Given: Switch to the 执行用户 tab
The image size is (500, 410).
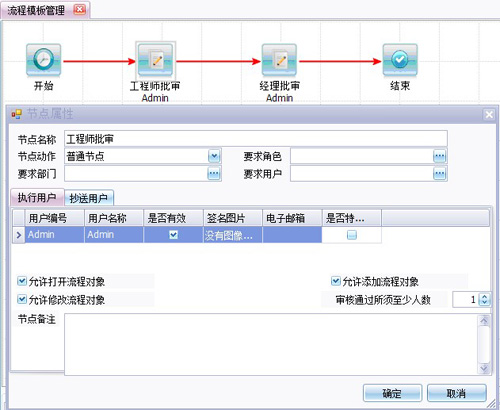Looking at the screenshot, I should pyautogui.click(x=37, y=197).
